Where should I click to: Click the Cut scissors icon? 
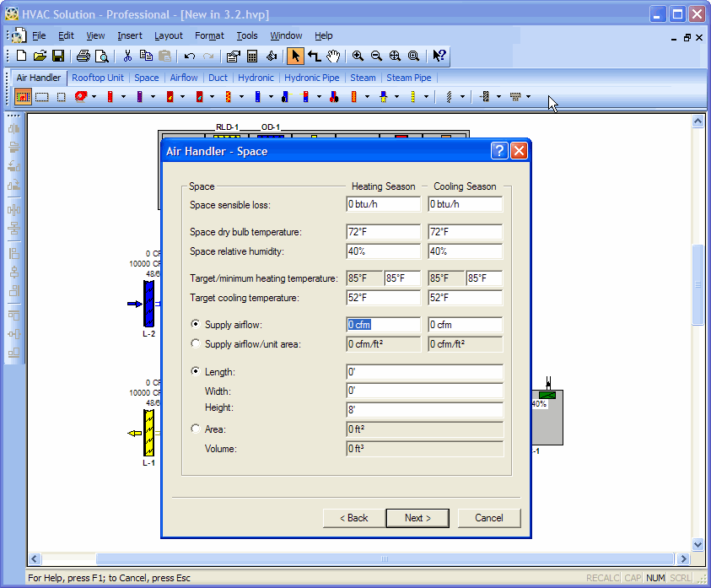[x=127, y=56]
